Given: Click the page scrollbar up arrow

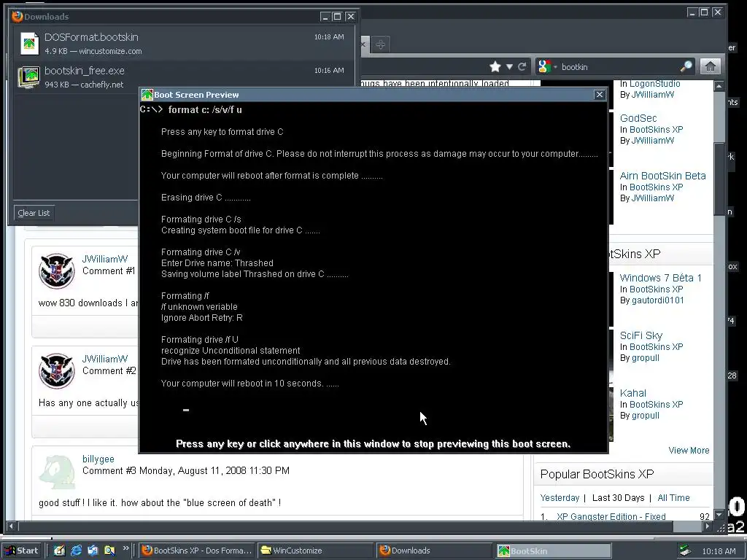Looking at the screenshot, I should (x=719, y=86).
